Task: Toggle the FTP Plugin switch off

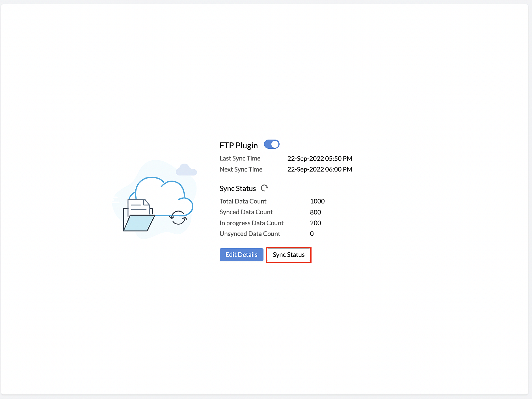Action: (272, 144)
